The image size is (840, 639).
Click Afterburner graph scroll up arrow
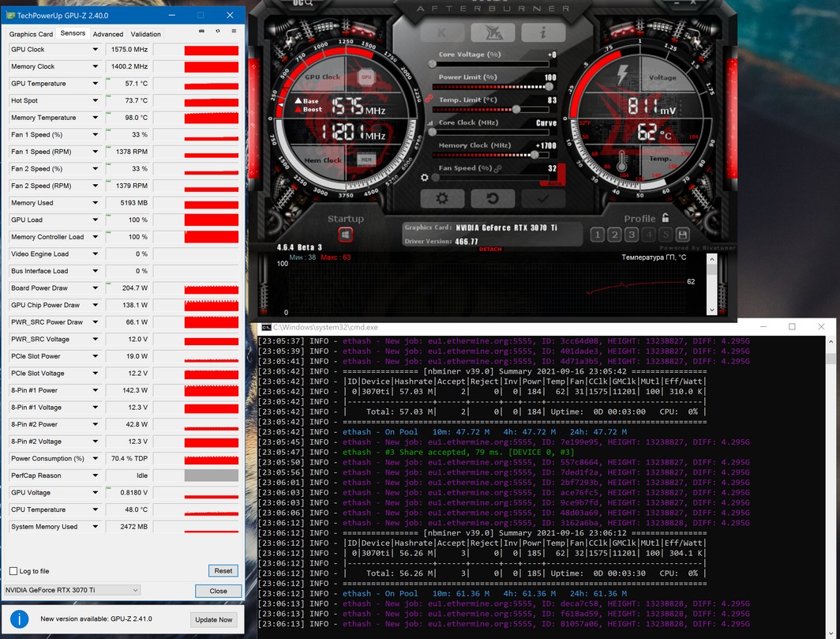click(711, 259)
